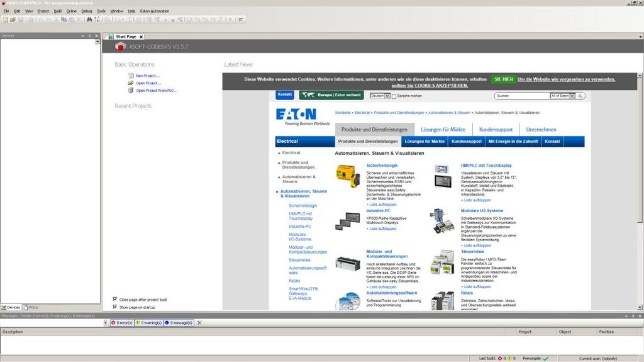644x362 pixels.
Task: Open the Eaton Automation menu
Action: coord(155,11)
